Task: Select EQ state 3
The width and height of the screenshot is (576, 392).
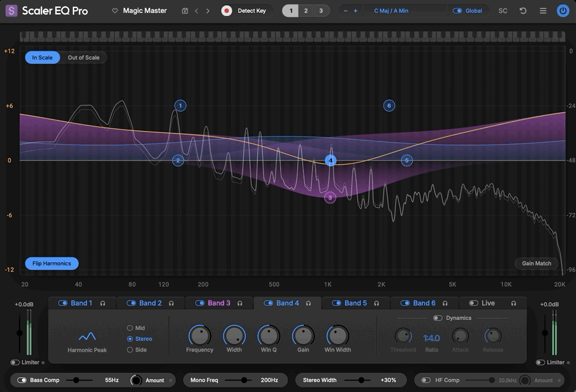Action: pos(321,11)
